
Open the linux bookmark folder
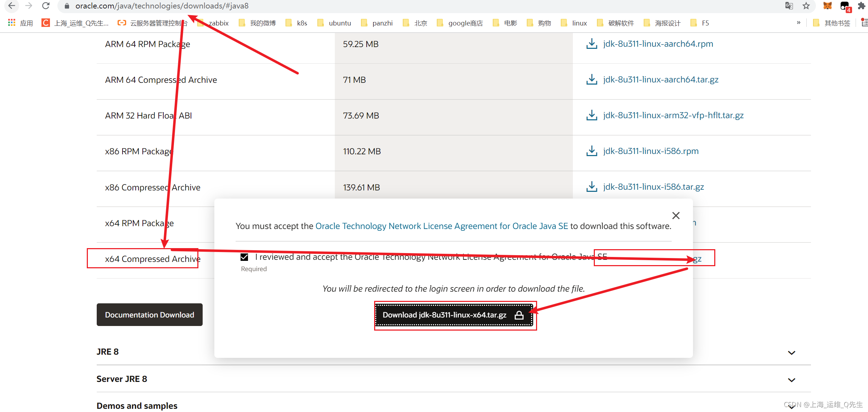tap(574, 23)
